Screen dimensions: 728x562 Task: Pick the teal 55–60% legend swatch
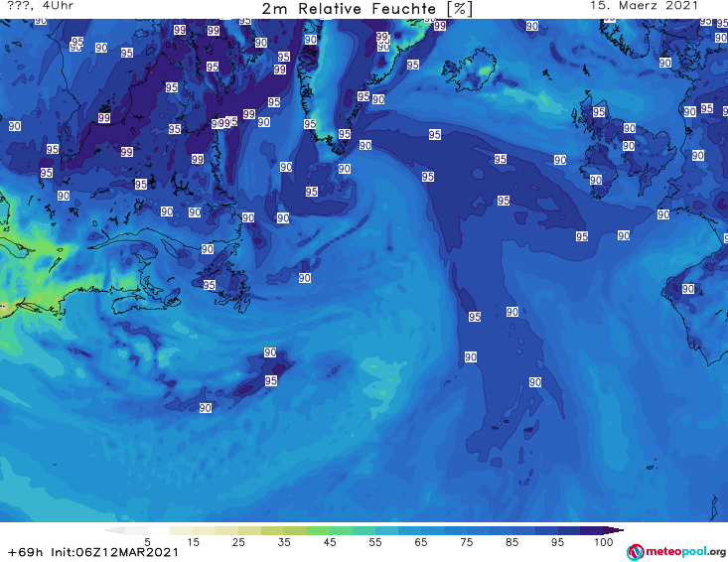(386, 530)
